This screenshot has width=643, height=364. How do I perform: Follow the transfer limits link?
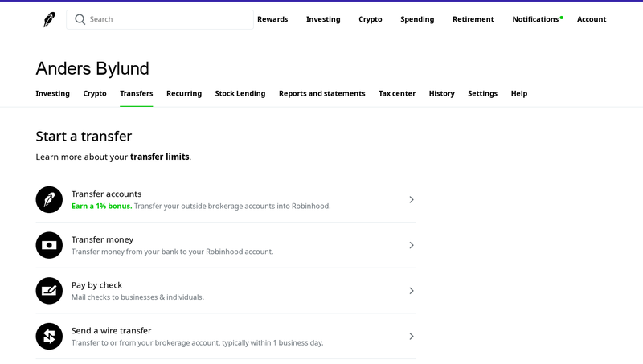[159, 157]
